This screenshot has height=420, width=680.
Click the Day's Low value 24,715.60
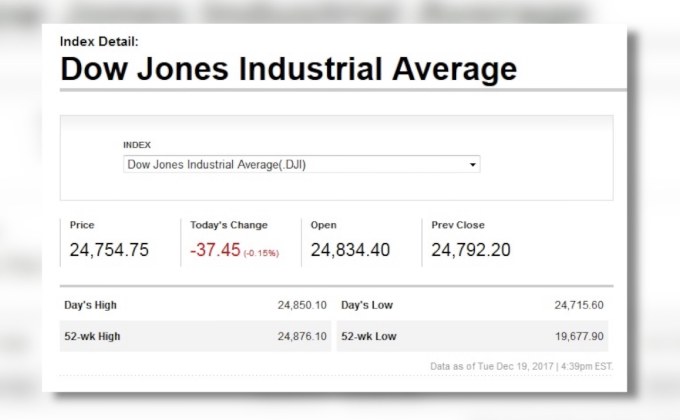[578, 305]
